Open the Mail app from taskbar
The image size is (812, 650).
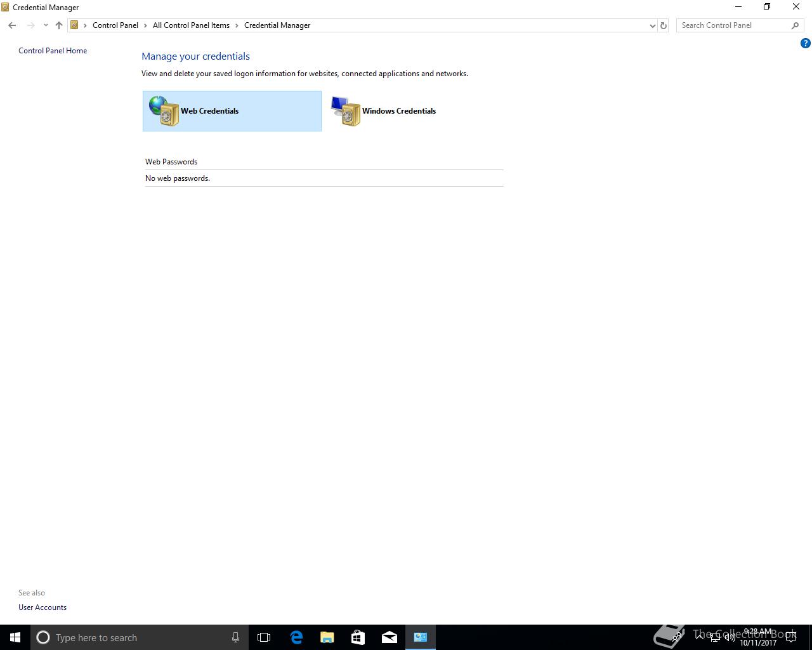click(390, 637)
